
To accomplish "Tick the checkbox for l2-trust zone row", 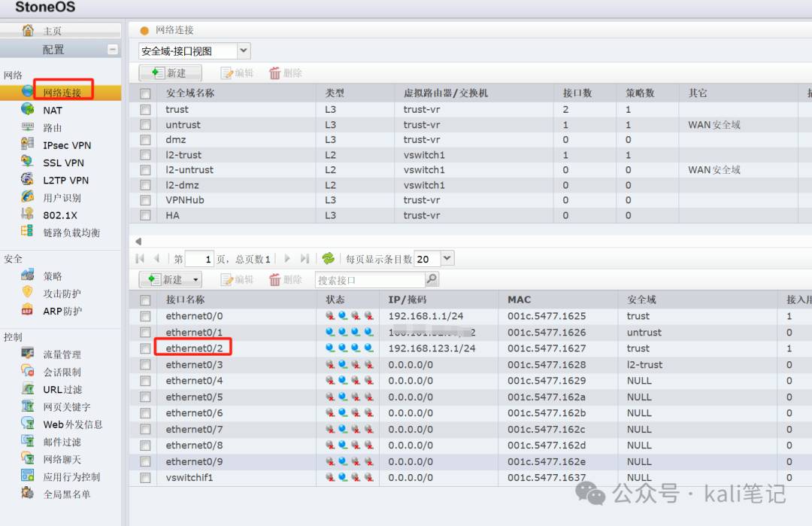I will (x=146, y=154).
